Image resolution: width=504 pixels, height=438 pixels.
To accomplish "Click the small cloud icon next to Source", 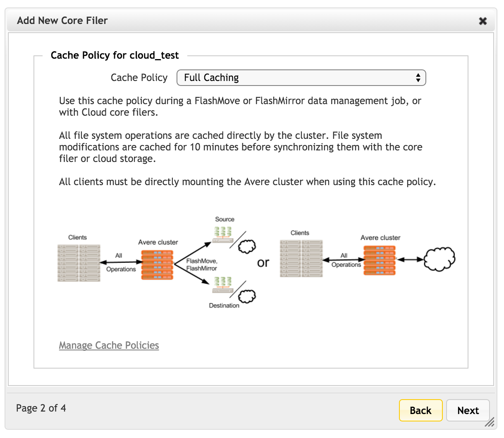I will point(247,246).
